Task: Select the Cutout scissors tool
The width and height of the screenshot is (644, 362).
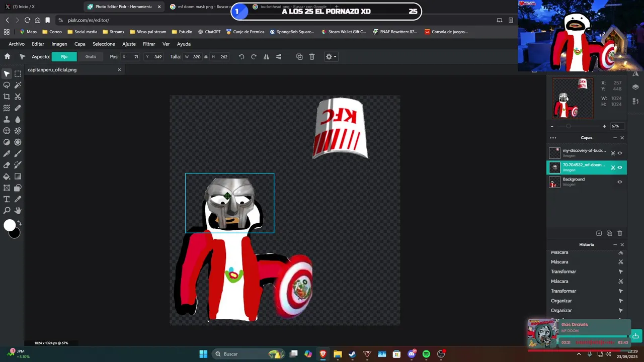Action: pos(18,97)
